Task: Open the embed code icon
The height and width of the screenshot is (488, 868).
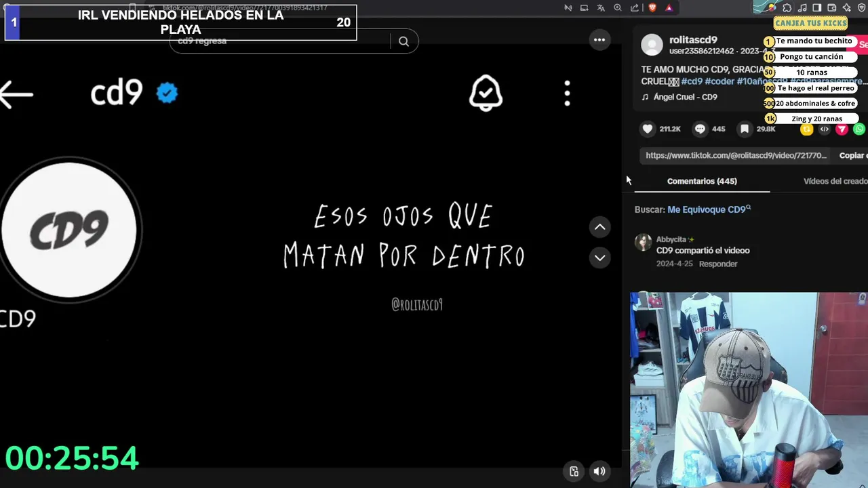Action: tap(824, 129)
